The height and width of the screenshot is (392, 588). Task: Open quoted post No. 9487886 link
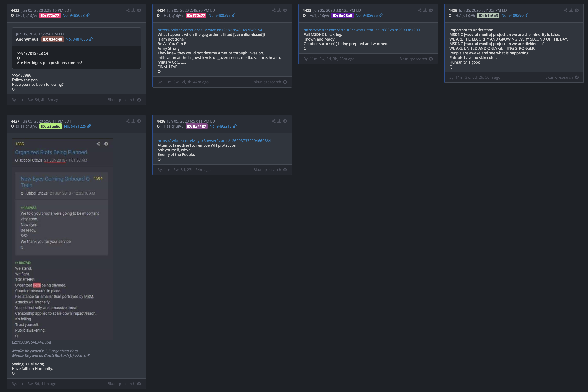pyautogui.click(x=77, y=39)
